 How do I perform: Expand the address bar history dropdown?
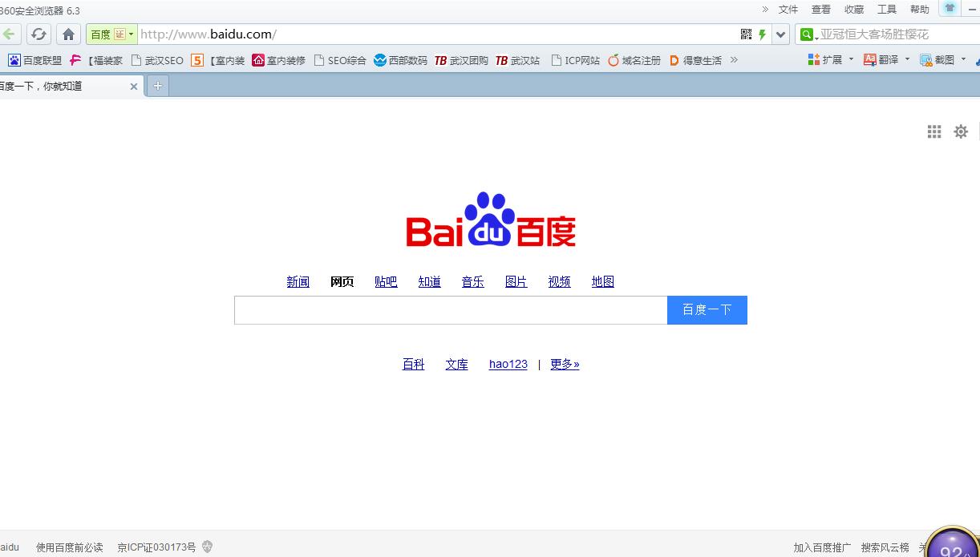pos(781,34)
